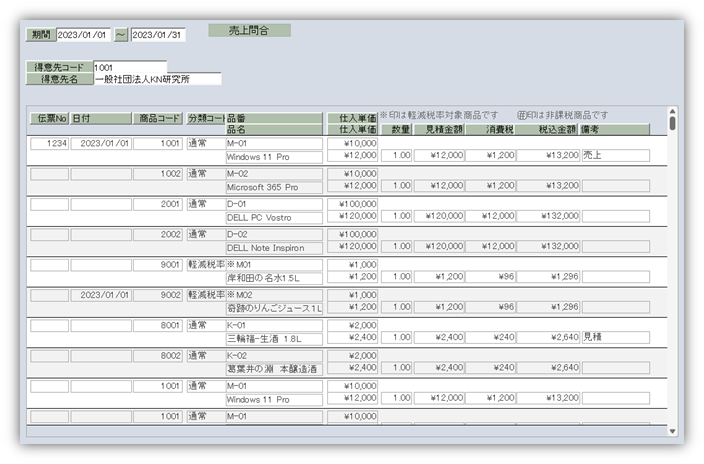Click the period end date field 2023/01/31
This screenshot has width=704, height=464.
(x=158, y=35)
